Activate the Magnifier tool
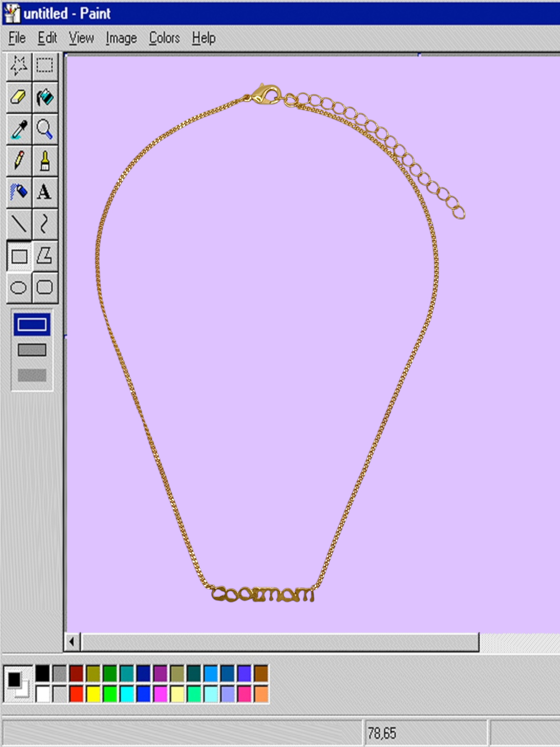 tap(45, 129)
